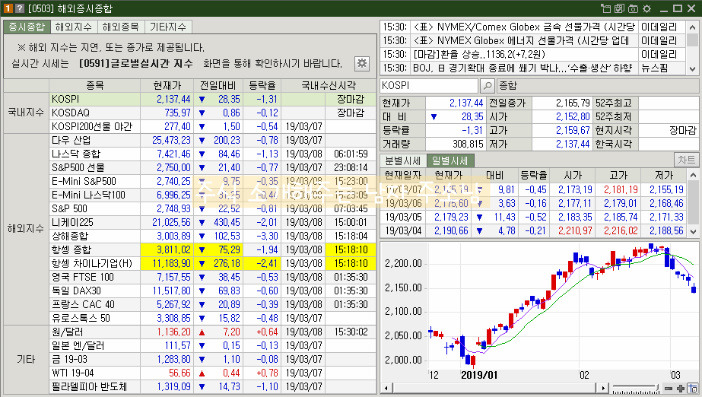Select the 영국 FTSE 100 row

pyautogui.click(x=213, y=277)
